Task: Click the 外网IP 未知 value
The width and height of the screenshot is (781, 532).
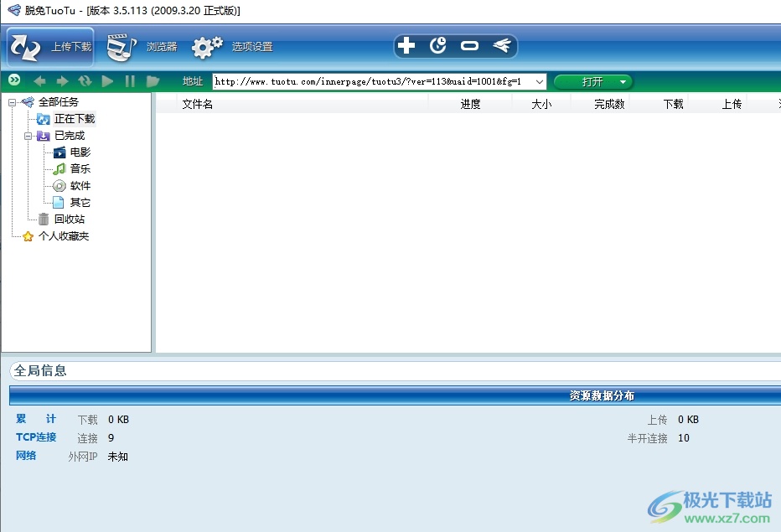Action: coord(118,457)
